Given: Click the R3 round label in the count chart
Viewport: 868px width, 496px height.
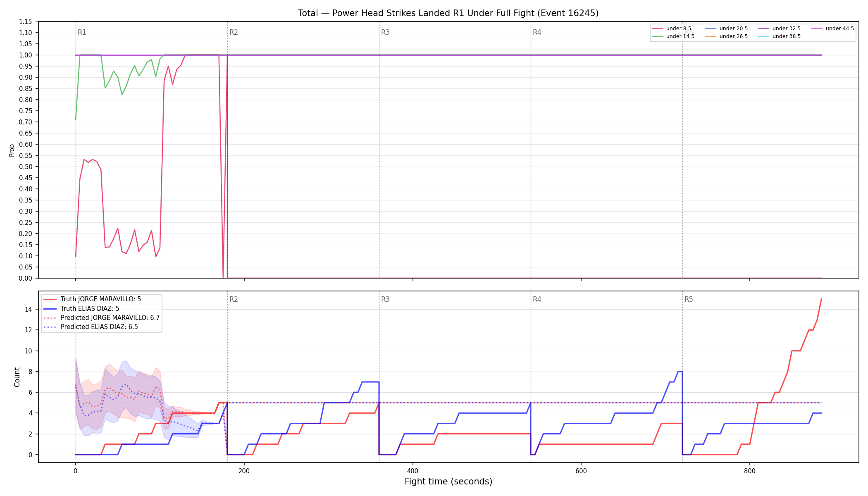Looking at the screenshot, I should 385,299.
